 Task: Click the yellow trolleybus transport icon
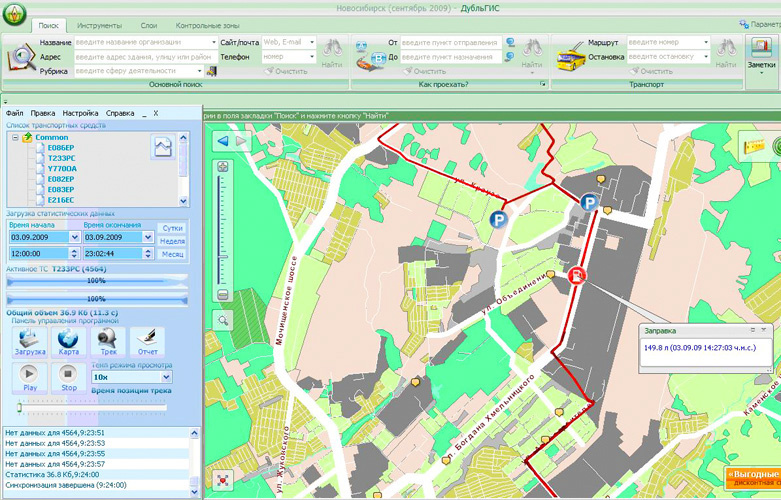[x=571, y=57]
